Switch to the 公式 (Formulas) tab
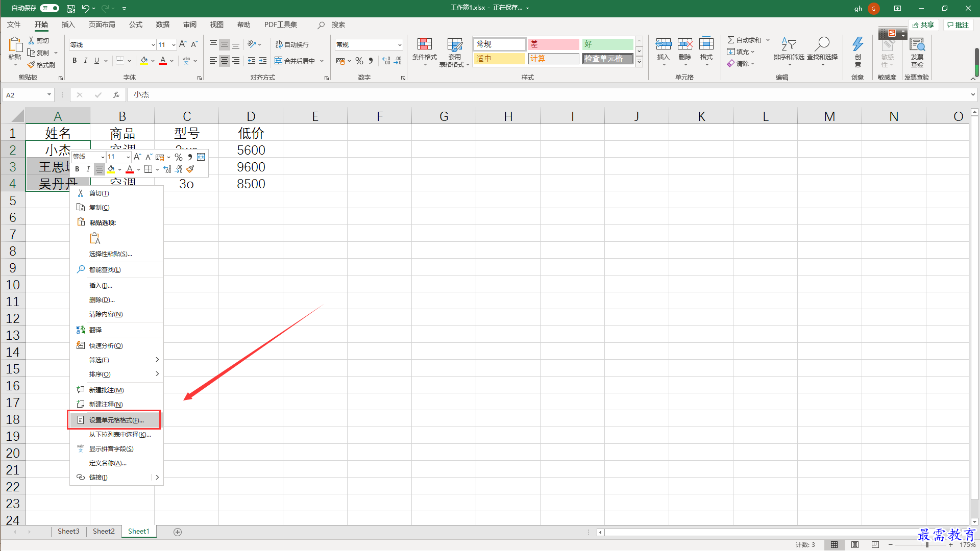980x551 pixels. (x=136, y=24)
